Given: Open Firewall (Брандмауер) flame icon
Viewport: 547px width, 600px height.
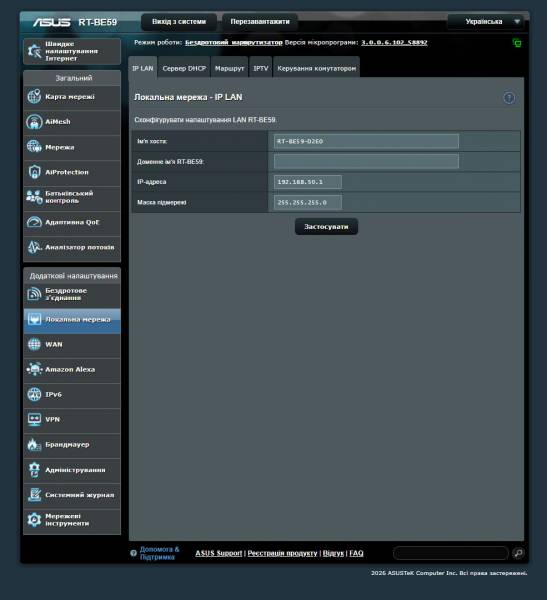Looking at the screenshot, I should pyautogui.click(x=34, y=445).
